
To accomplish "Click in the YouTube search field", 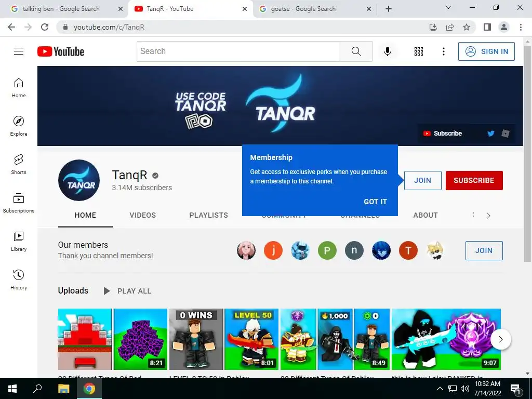I will 238,51.
